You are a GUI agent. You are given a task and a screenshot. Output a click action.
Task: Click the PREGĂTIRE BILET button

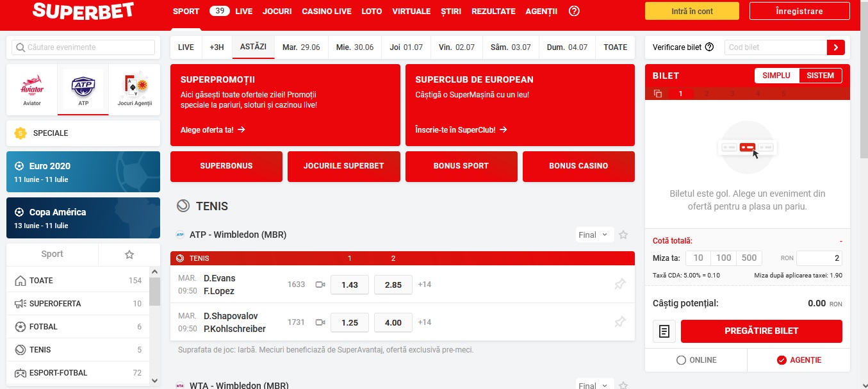[761, 331]
